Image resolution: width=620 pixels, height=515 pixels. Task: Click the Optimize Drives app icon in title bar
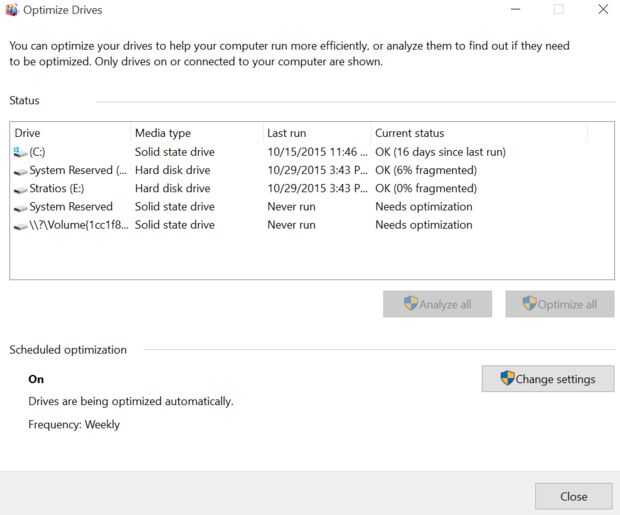11,10
